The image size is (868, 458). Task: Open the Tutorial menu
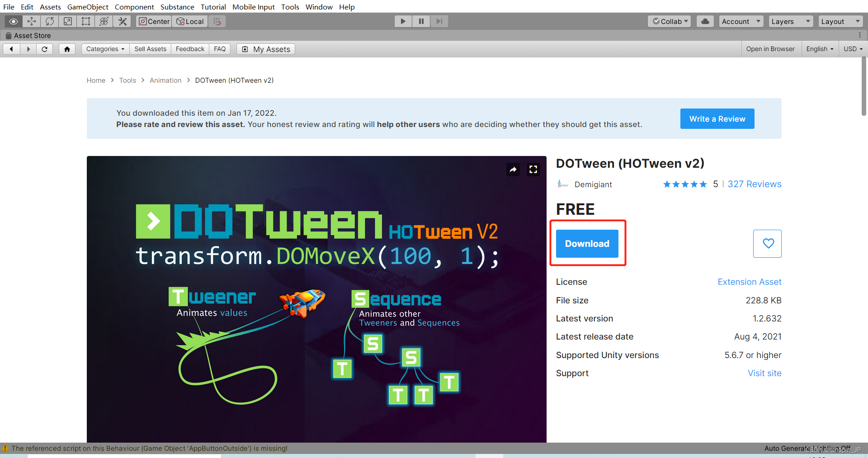(x=213, y=7)
